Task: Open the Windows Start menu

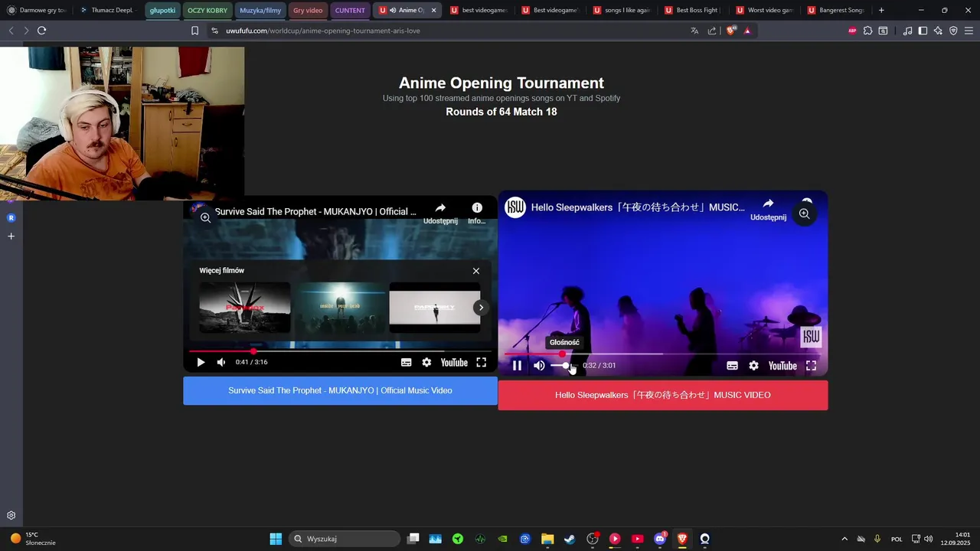Action: (276, 539)
